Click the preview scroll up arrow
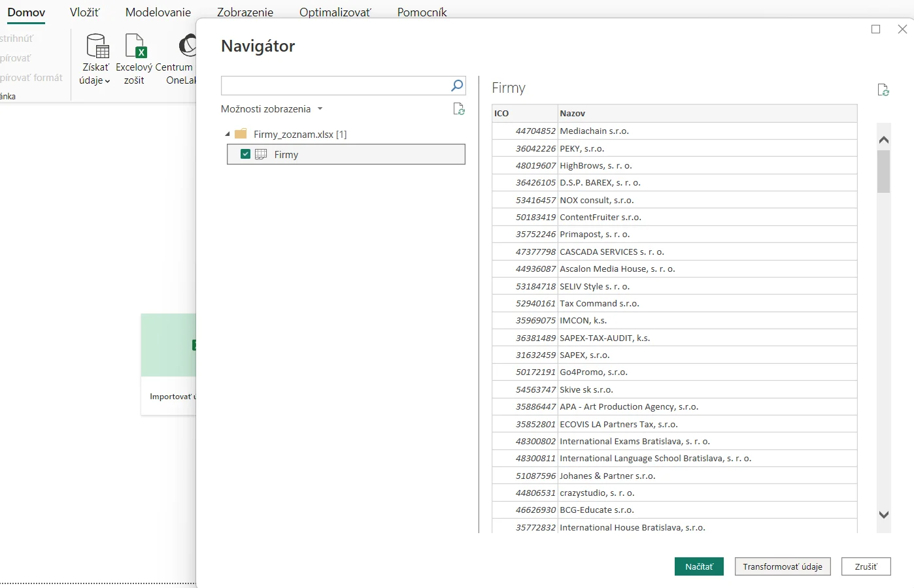This screenshot has width=914, height=588. [884, 140]
